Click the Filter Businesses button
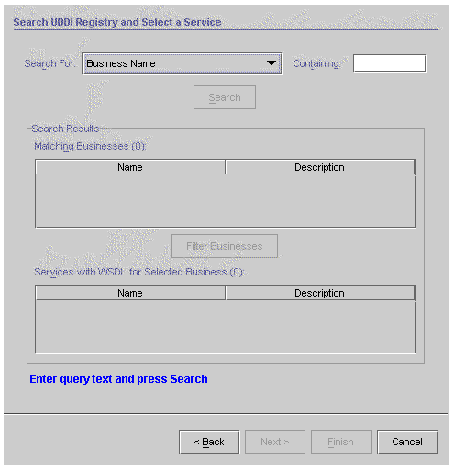 click(224, 246)
